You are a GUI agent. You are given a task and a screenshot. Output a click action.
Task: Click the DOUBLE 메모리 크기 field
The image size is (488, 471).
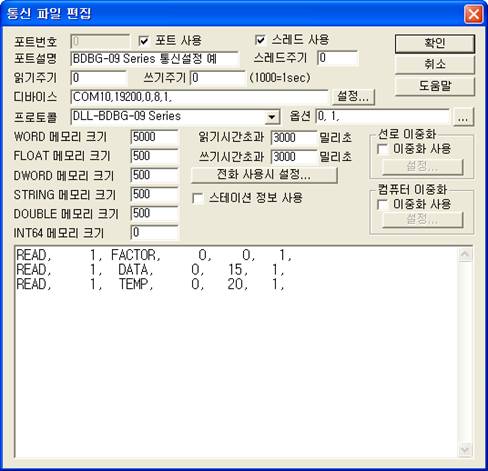155,213
